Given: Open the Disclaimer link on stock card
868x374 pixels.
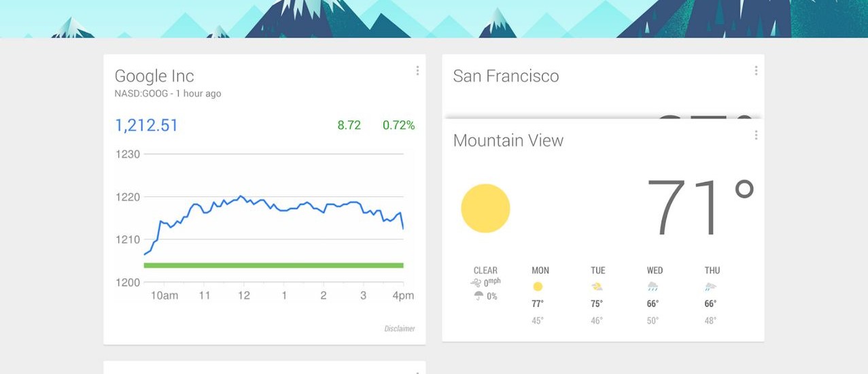Looking at the screenshot, I should pyautogui.click(x=399, y=329).
